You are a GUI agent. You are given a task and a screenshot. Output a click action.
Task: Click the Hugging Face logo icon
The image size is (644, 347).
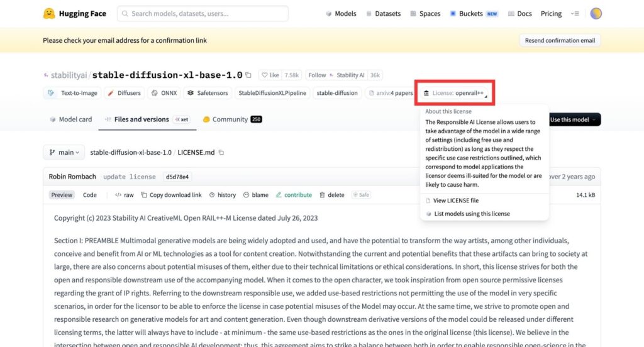point(49,13)
